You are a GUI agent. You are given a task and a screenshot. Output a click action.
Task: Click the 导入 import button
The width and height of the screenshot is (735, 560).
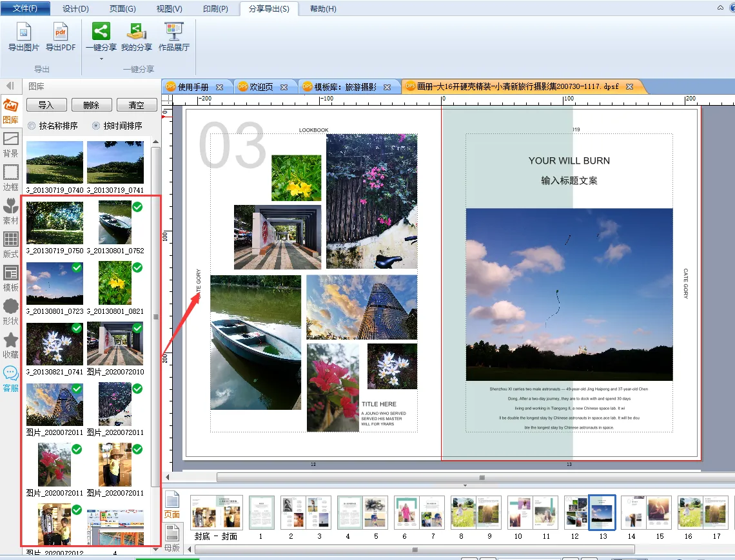coord(46,105)
